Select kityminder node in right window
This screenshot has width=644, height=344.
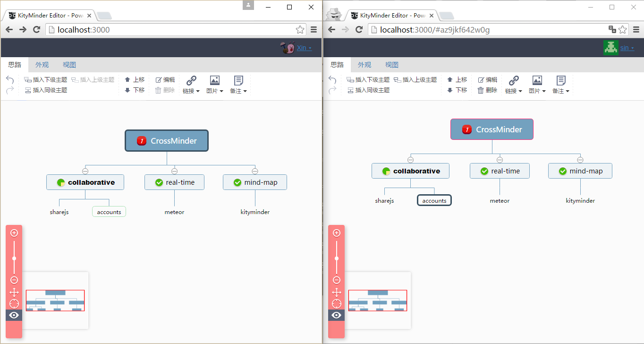(x=580, y=201)
